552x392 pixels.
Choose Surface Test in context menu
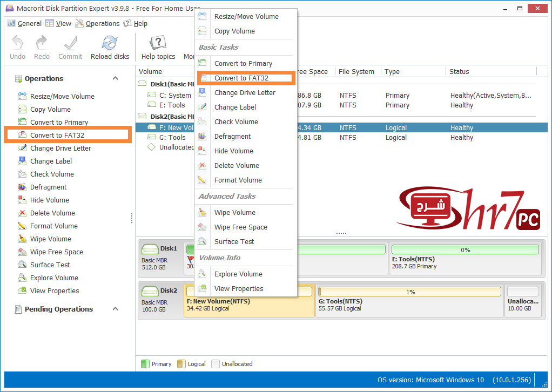pos(246,242)
